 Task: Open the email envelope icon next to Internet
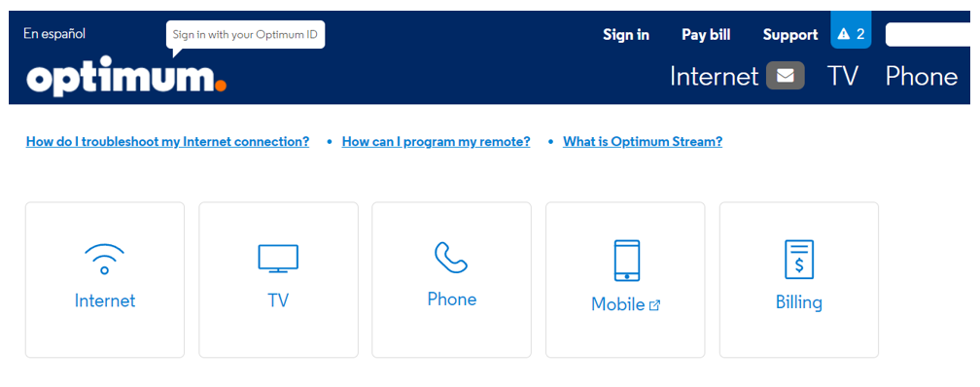point(786,76)
